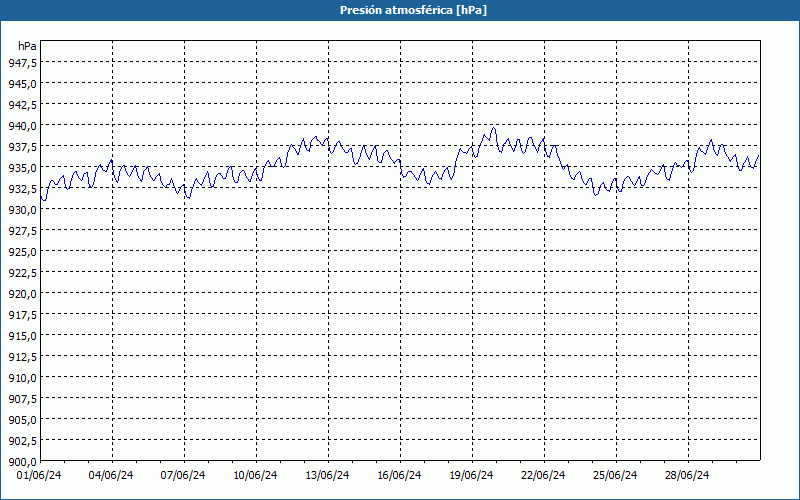The height and width of the screenshot is (500, 800).
Task: Select the 932,5 y-axis value
Action: click(22, 189)
